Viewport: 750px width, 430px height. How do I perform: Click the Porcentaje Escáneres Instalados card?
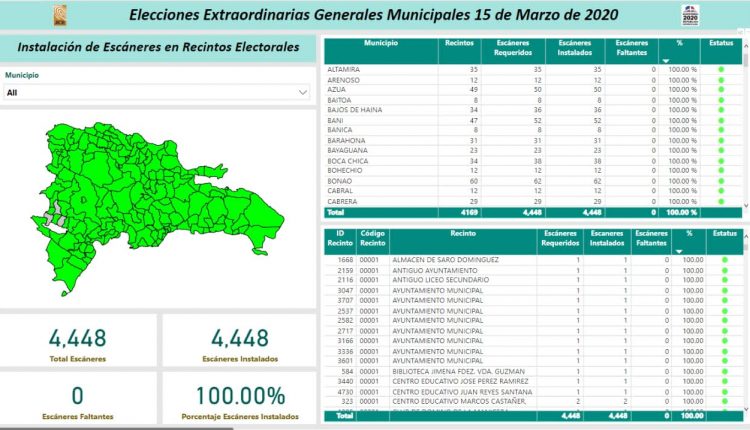click(x=240, y=400)
